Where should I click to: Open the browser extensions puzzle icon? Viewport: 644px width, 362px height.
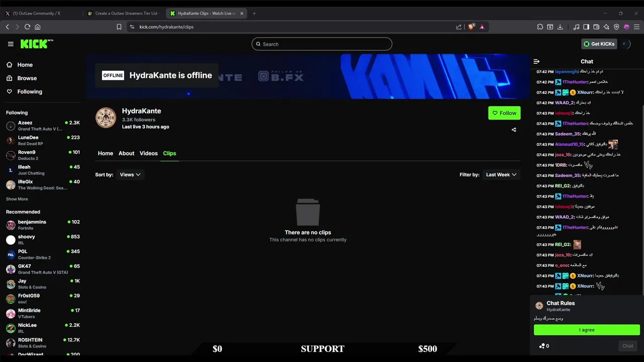pyautogui.click(x=540, y=27)
